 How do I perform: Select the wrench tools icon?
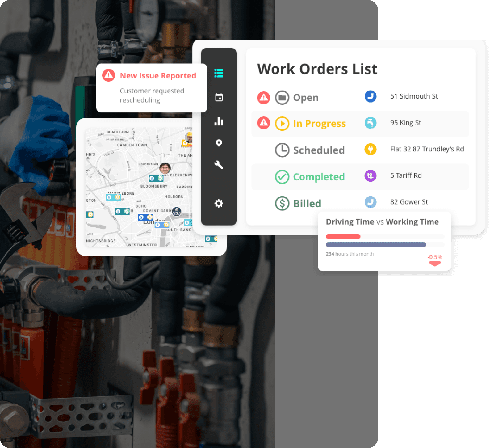pos(219,165)
